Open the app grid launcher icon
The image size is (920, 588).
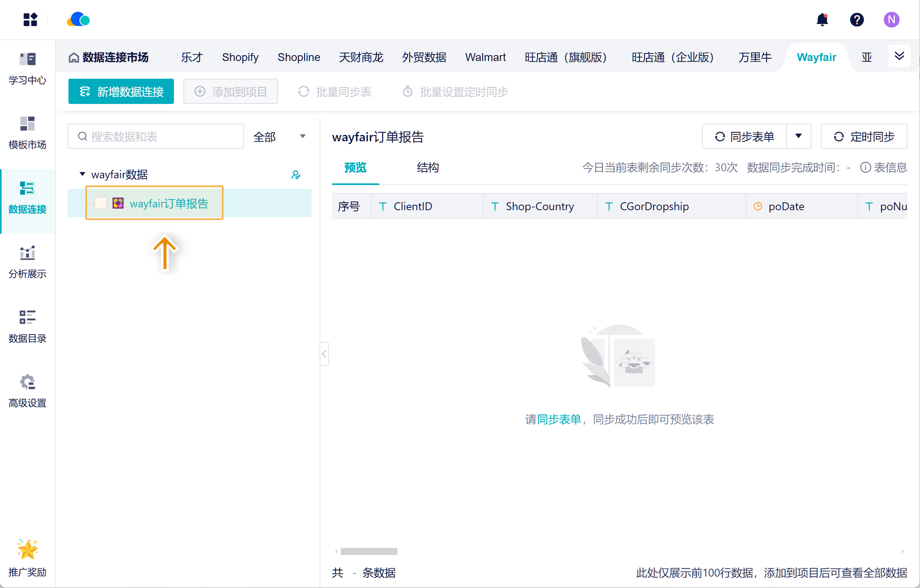[30, 20]
